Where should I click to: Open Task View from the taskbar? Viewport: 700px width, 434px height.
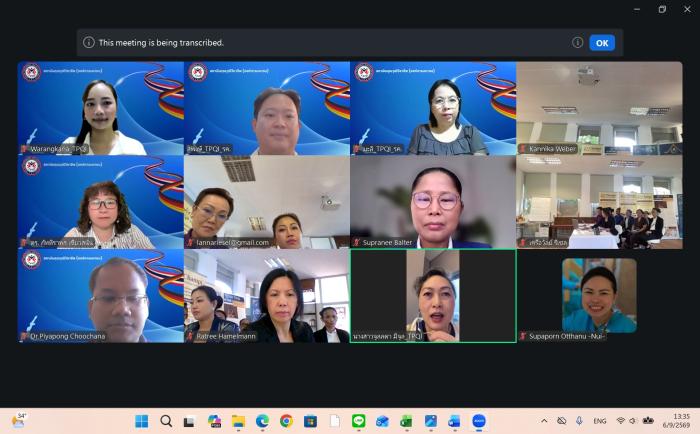pos(190,421)
